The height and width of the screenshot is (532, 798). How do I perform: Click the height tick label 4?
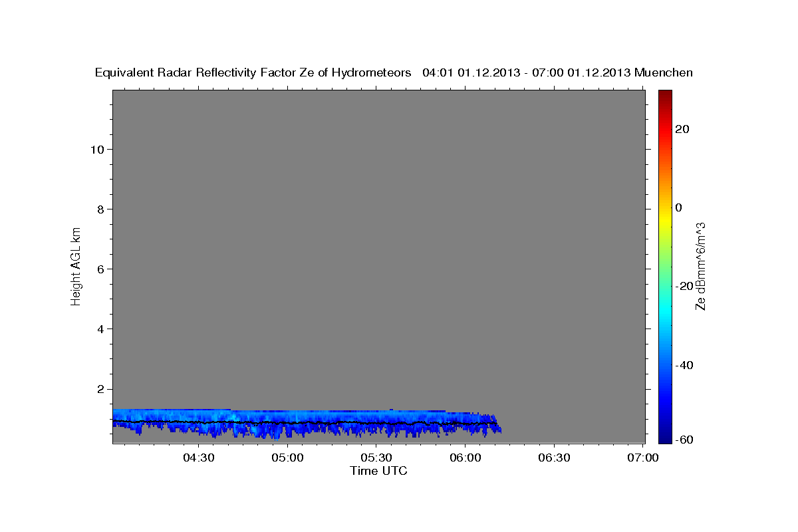click(100, 329)
